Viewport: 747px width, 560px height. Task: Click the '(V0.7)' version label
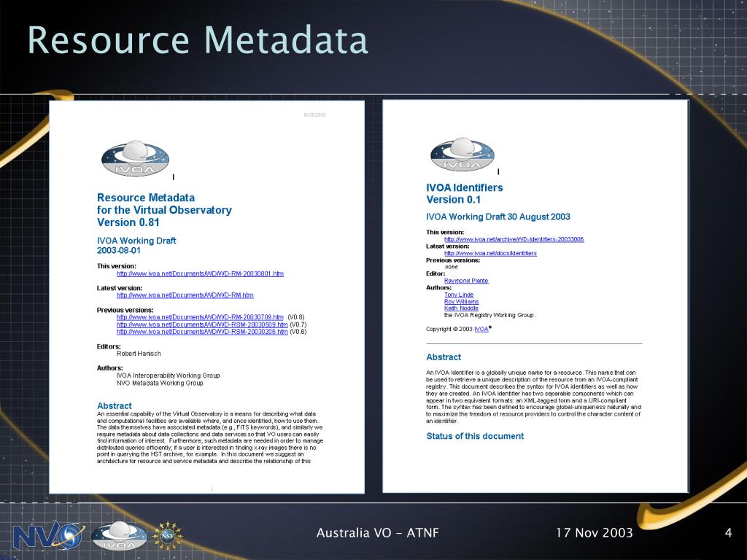(298, 324)
